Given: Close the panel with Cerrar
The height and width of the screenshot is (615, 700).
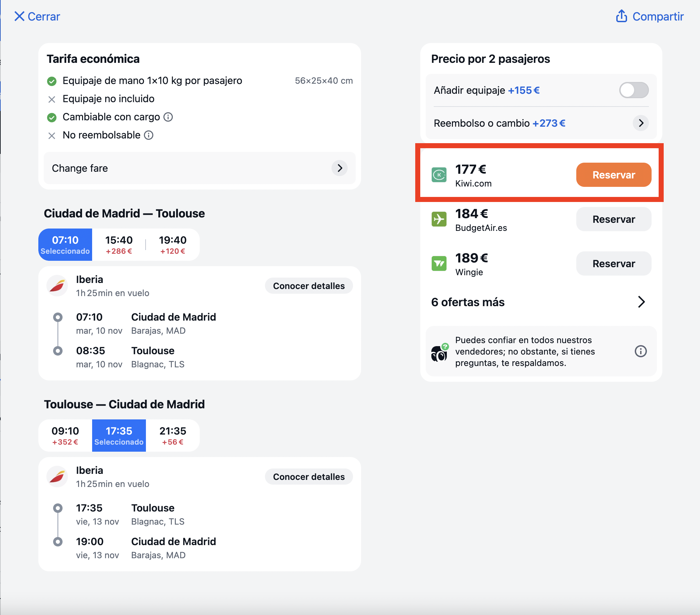Looking at the screenshot, I should click(x=37, y=16).
